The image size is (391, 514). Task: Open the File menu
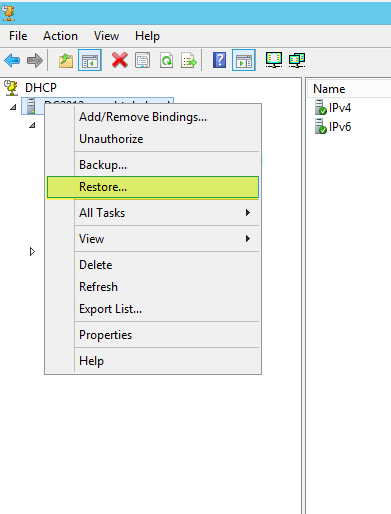18,36
